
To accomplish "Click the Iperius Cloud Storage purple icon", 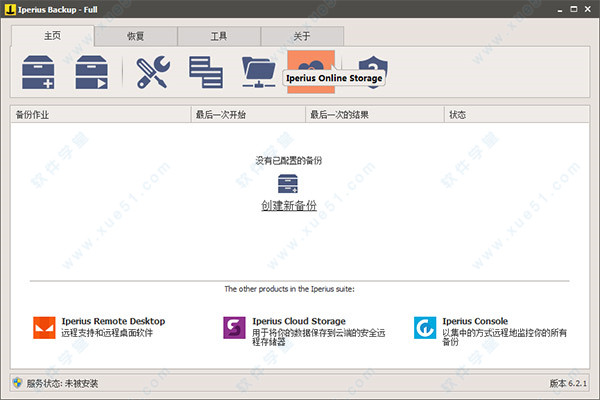I will 235,328.
